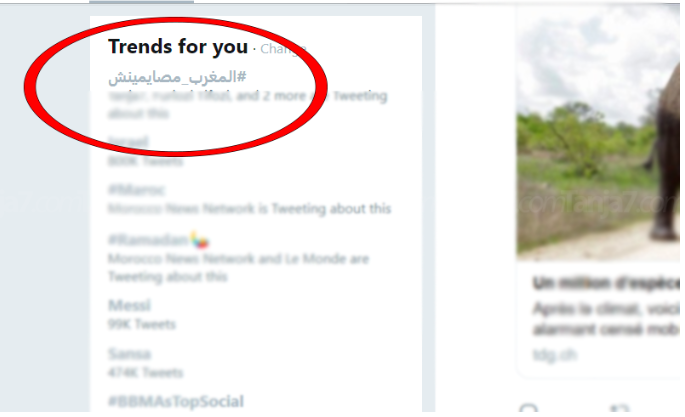Open the elephant photo in the article card
This screenshot has height=417, width=685.
598,130
